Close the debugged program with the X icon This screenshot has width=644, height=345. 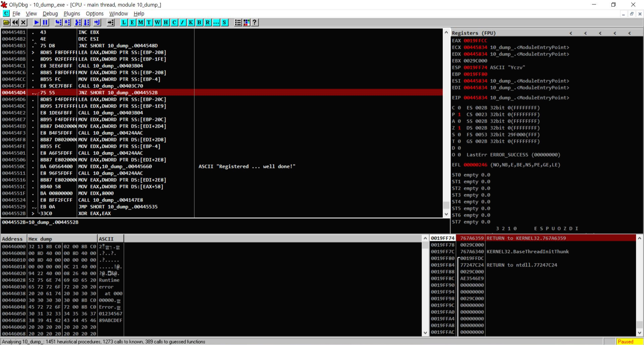(x=23, y=22)
